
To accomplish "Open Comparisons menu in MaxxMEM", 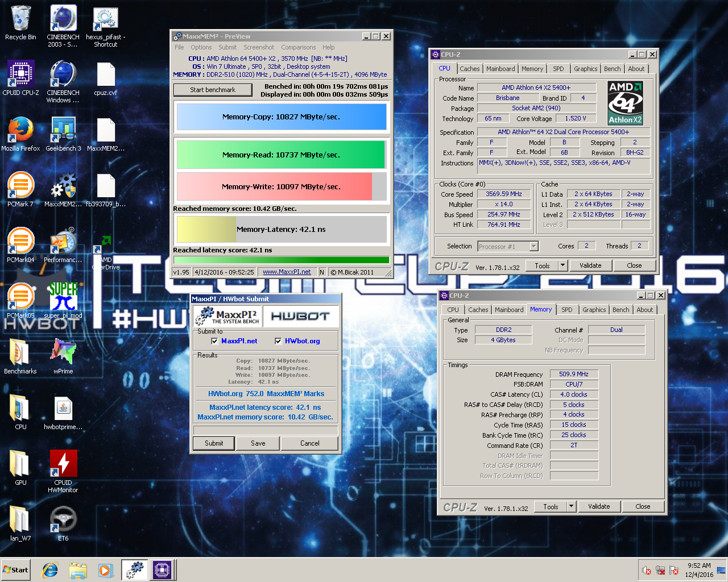I will tap(298, 47).
